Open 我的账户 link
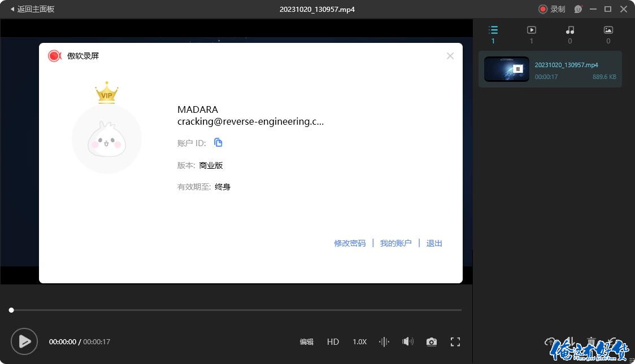The width and height of the screenshot is (635, 364). click(395, 243)
